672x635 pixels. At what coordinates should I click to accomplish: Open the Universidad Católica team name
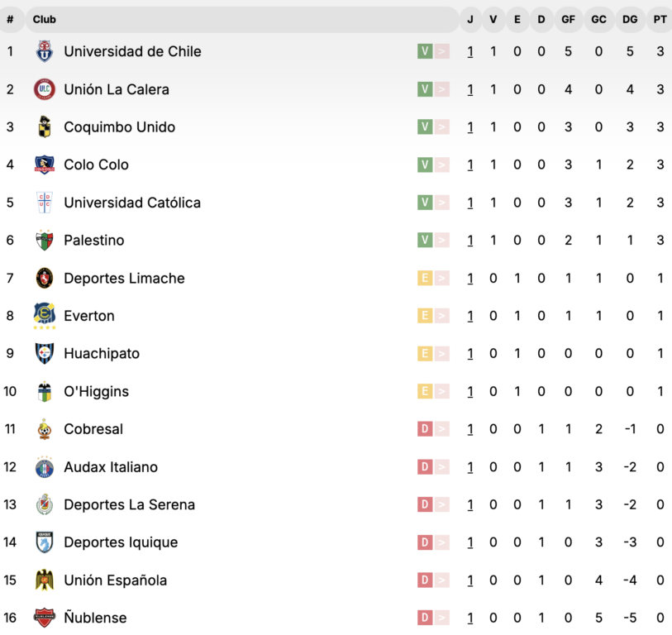click(132, 203)
